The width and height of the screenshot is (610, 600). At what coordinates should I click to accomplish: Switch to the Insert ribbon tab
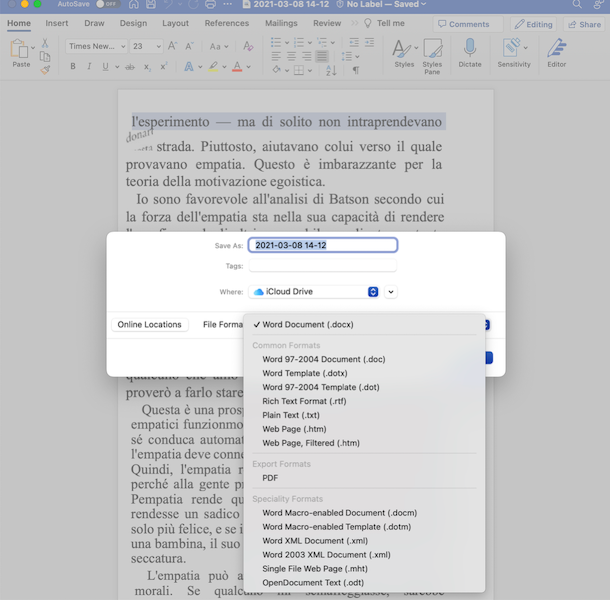point(56,23)
